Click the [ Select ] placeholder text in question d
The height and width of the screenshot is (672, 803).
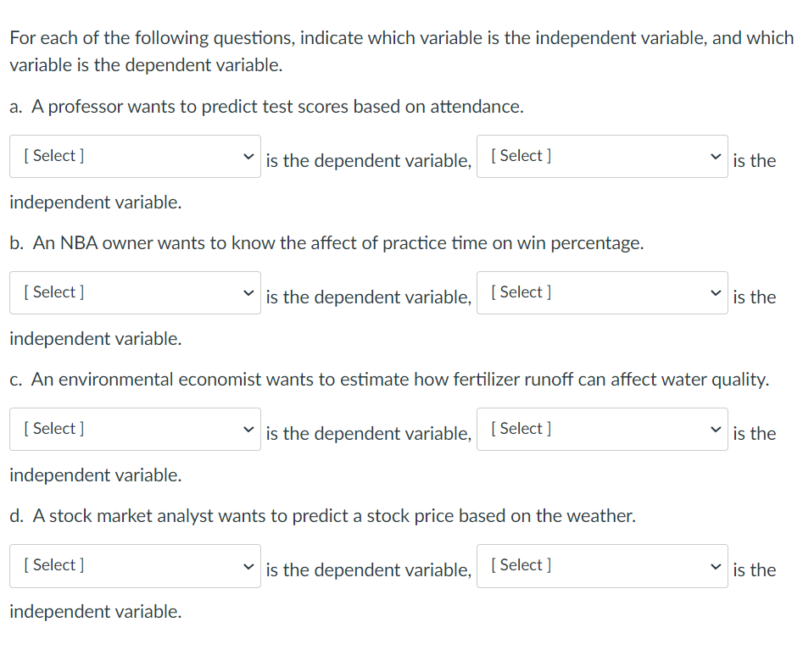(x=53, y=564)
